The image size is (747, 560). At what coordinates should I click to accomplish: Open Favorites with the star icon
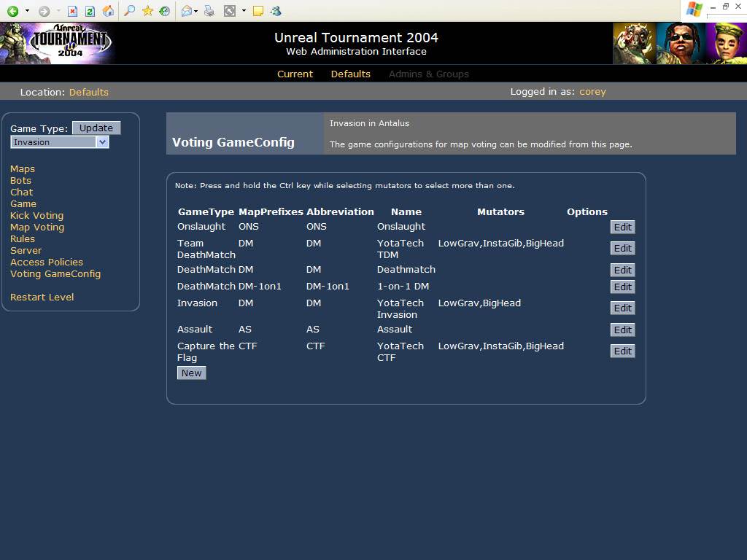click(x=147, y=10)
